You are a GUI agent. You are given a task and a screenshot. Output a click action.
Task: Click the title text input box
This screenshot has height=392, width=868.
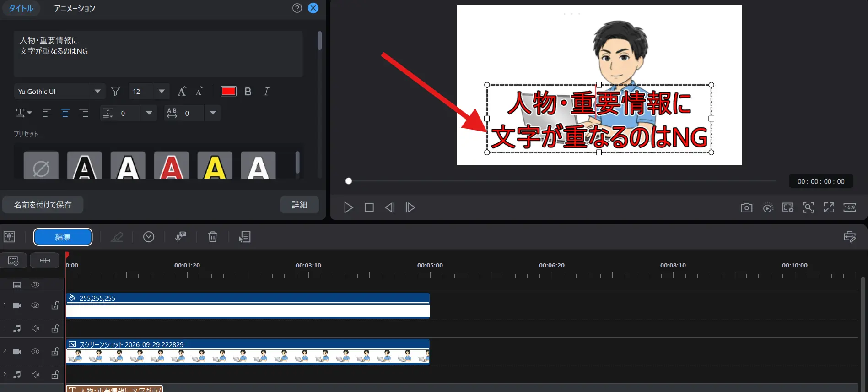(x=158, y=54)
